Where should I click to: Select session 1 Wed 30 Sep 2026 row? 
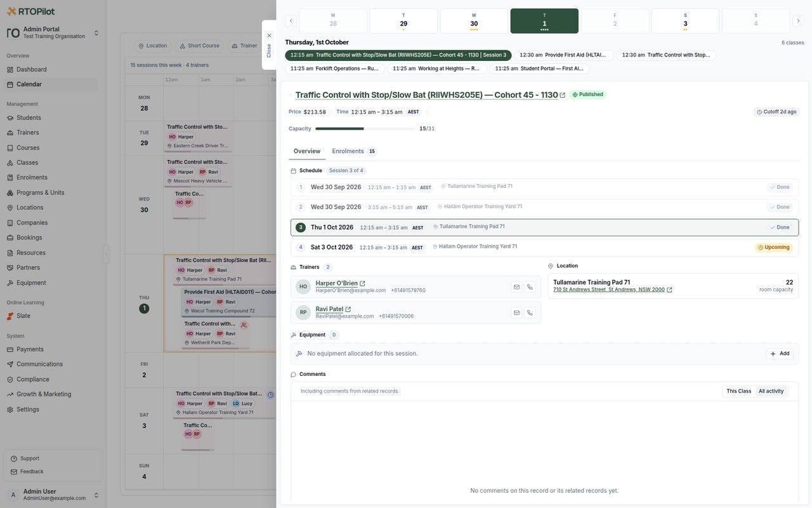click(544, 187)
